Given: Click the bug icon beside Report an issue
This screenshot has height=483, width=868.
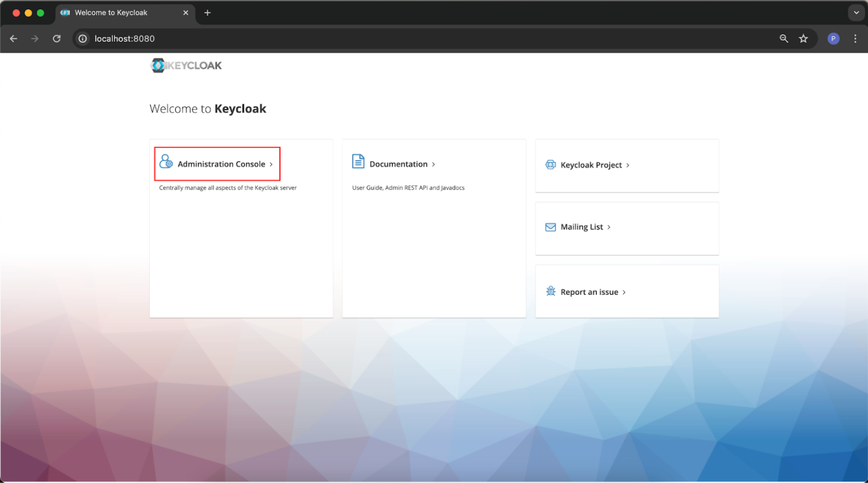Looking at the screenshot, I should pos(550,291).
